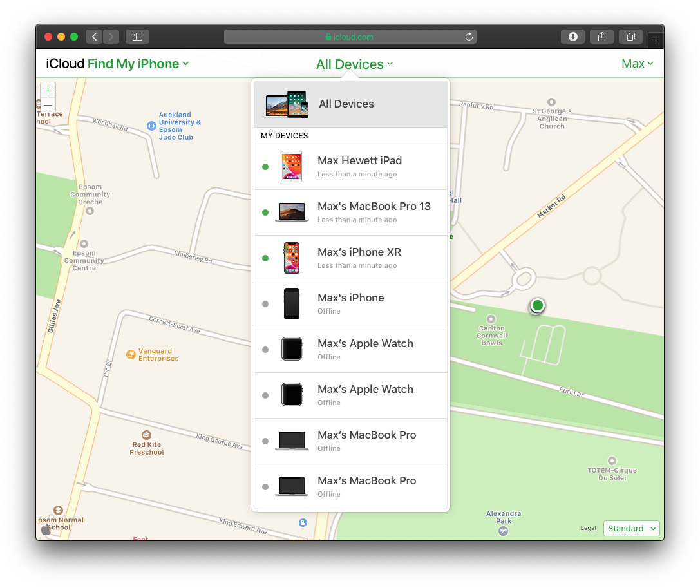Image resolution: width=700 pixels, height=588 pixels.
Task: Click the Max's iPhone XR green status dot
Action: tap(265, 258)
